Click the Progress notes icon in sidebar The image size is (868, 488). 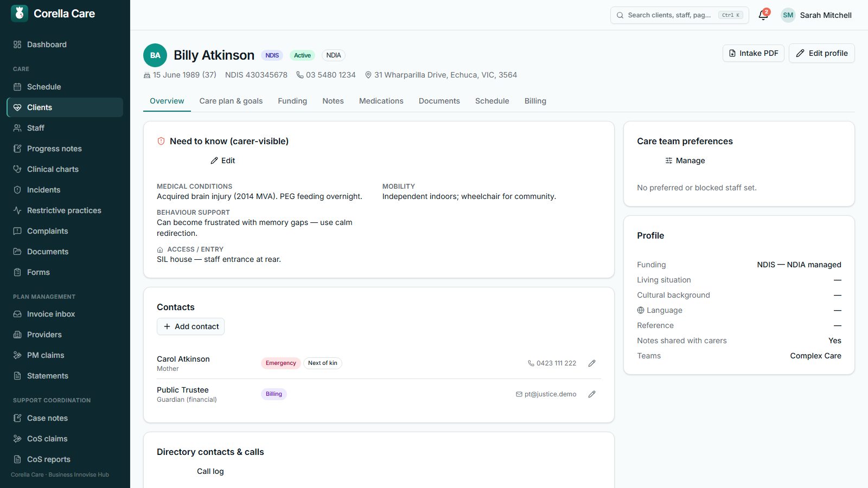coord(17,149)
